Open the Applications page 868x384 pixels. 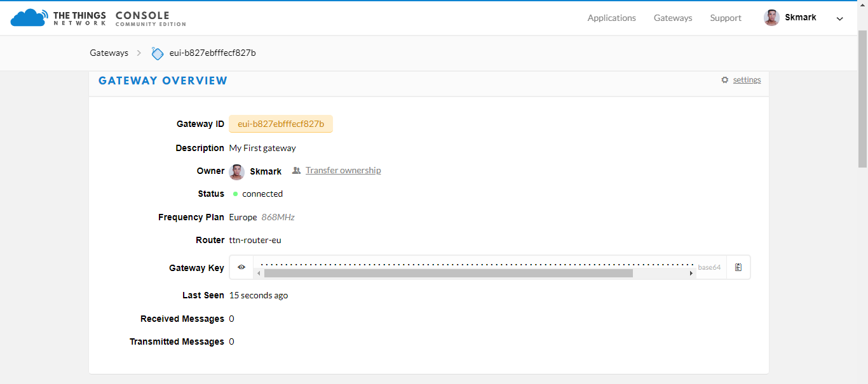click(x=611, y=18)
